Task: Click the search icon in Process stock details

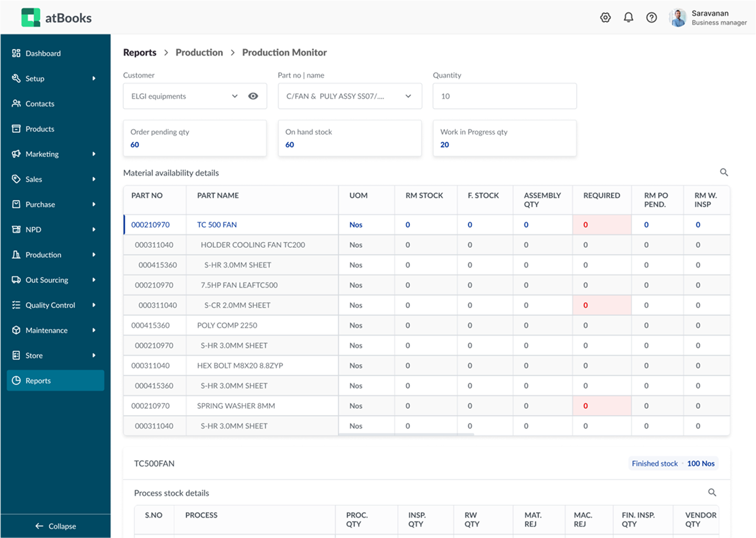Action: tap(712, 492)
